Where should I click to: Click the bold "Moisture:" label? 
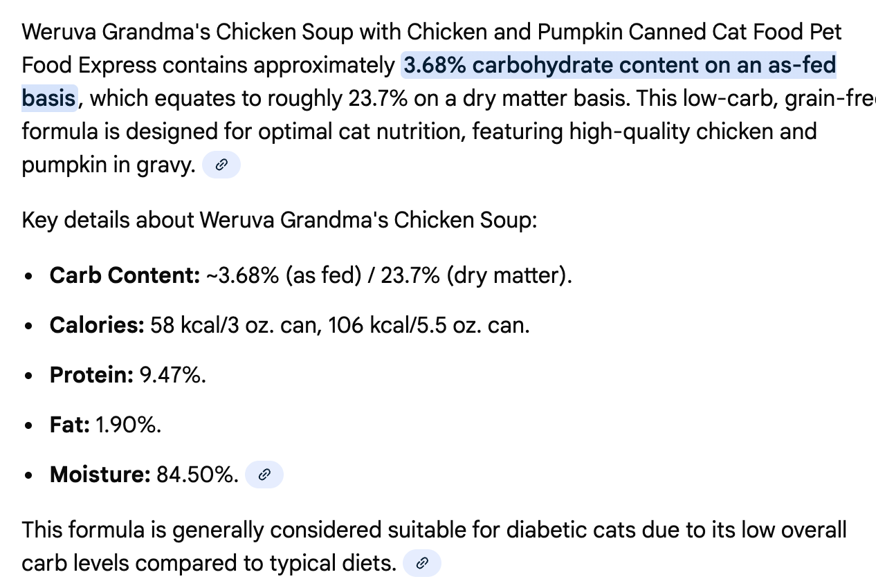pyautogui.click(x=100, y=475)
